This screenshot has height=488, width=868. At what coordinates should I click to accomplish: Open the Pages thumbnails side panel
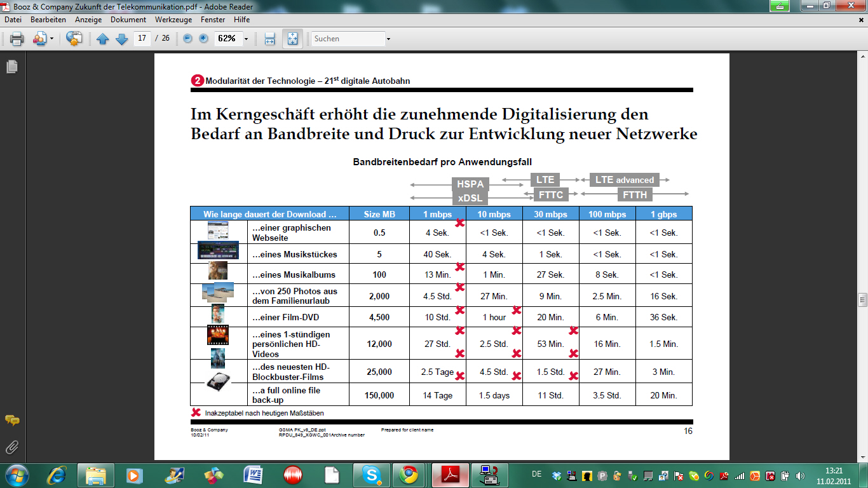tap(12, 67)
